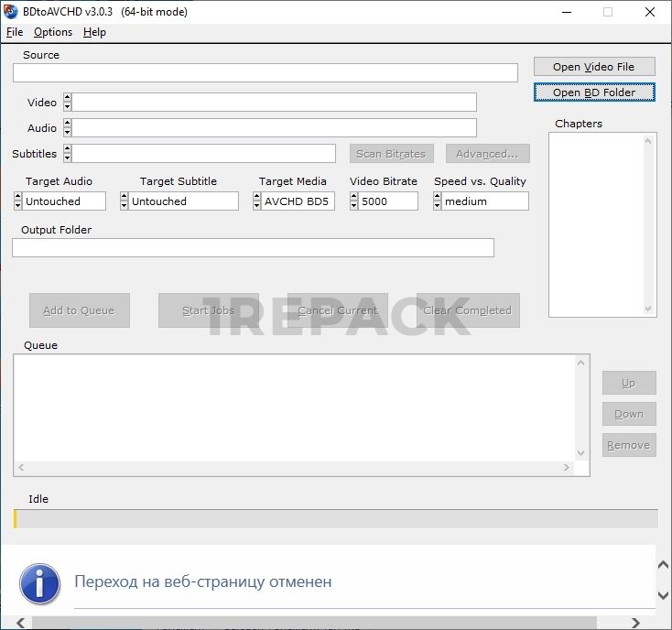The image size is (672, 630).
Task: Open the Options menu
Action: point(53,32)
